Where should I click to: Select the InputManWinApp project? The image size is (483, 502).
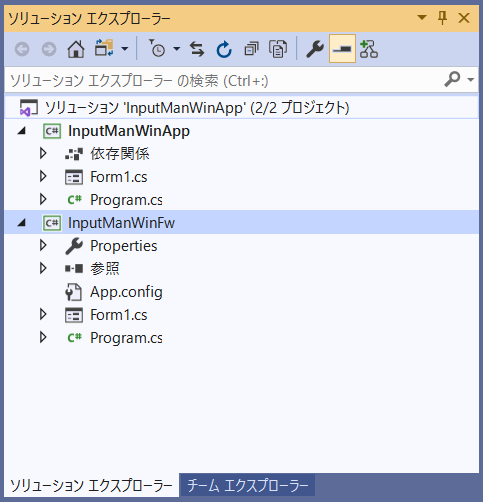129,131
